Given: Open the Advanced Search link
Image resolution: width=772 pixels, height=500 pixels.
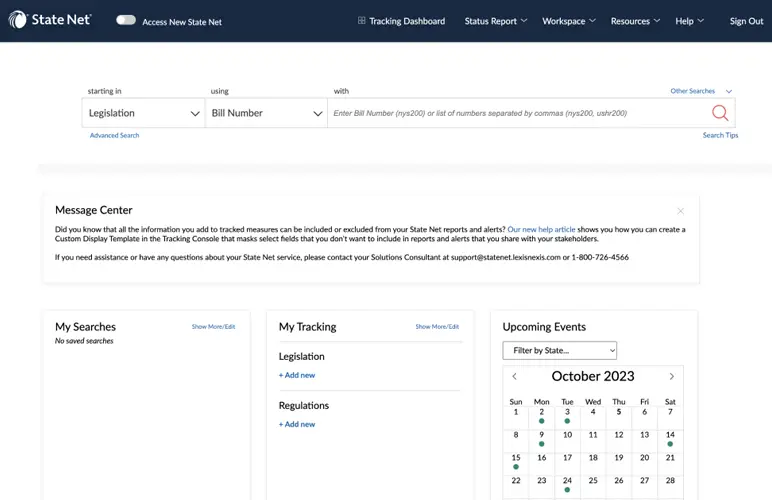Looking at the screenshot, I should 114,135.
